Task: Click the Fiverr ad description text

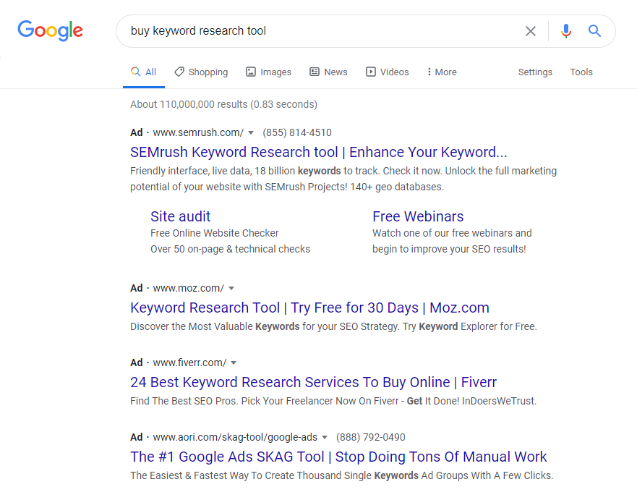Action: tap(333, 401)
